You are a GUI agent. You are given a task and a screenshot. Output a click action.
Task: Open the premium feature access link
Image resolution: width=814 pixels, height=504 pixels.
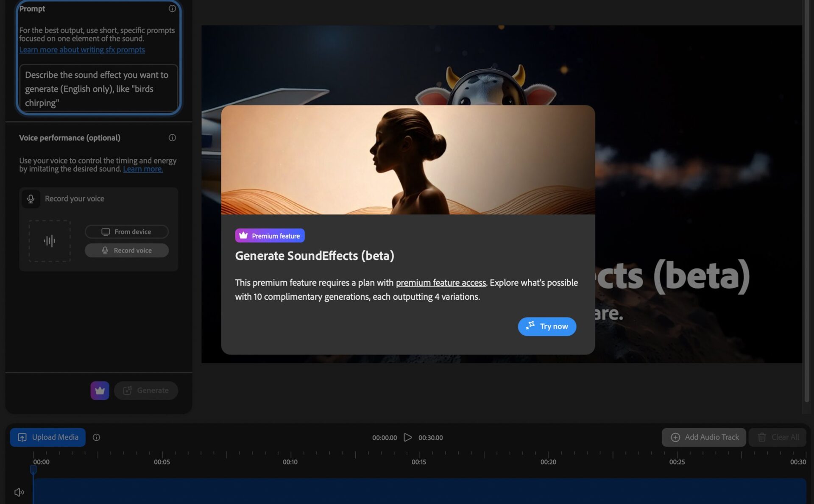440,283
